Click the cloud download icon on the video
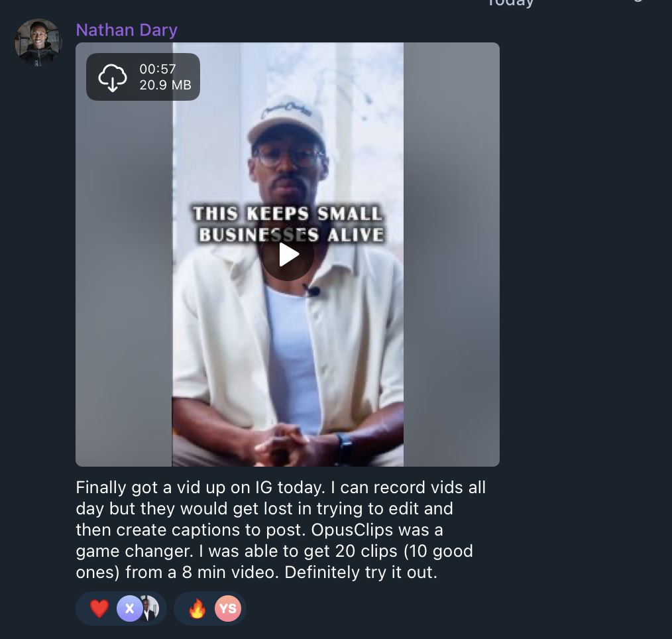The width and height of the screenshot is (672, 639). point(113,78)
